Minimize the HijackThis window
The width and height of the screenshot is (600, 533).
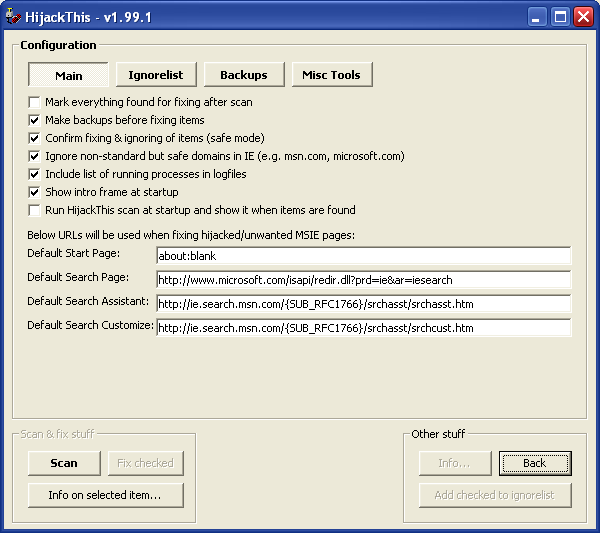(536, 17)
